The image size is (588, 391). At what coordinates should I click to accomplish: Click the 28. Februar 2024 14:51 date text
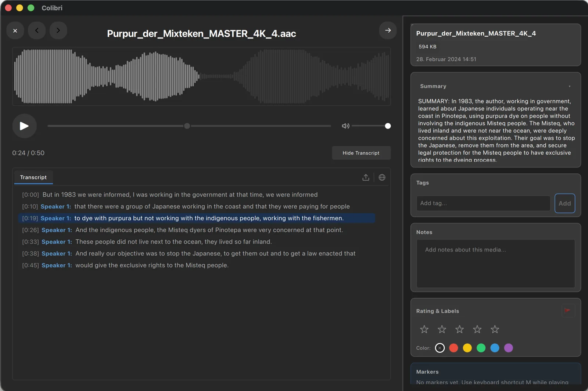(446, 59)
